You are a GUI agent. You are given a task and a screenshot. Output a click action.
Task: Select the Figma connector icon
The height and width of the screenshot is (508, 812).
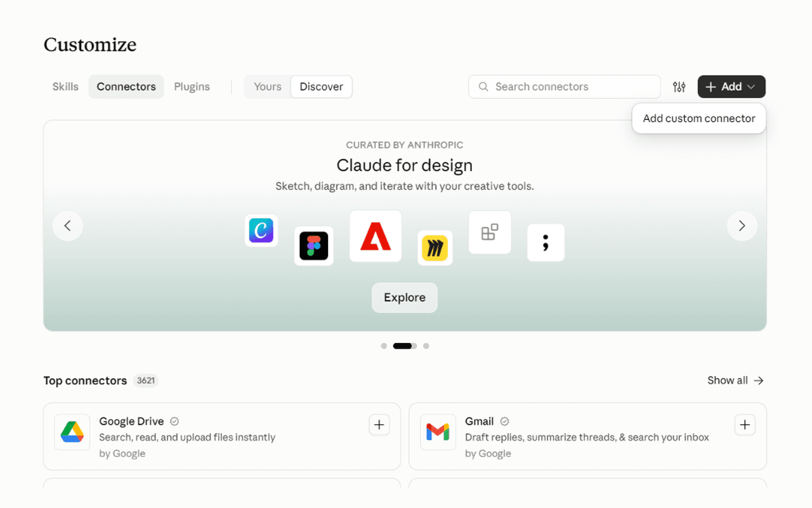314,246
